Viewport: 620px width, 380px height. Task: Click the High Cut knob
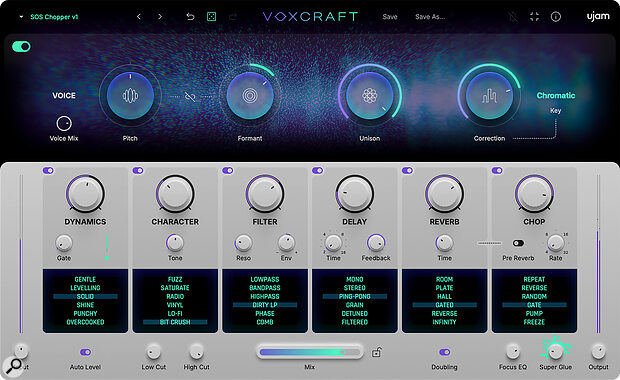point(196,352)
